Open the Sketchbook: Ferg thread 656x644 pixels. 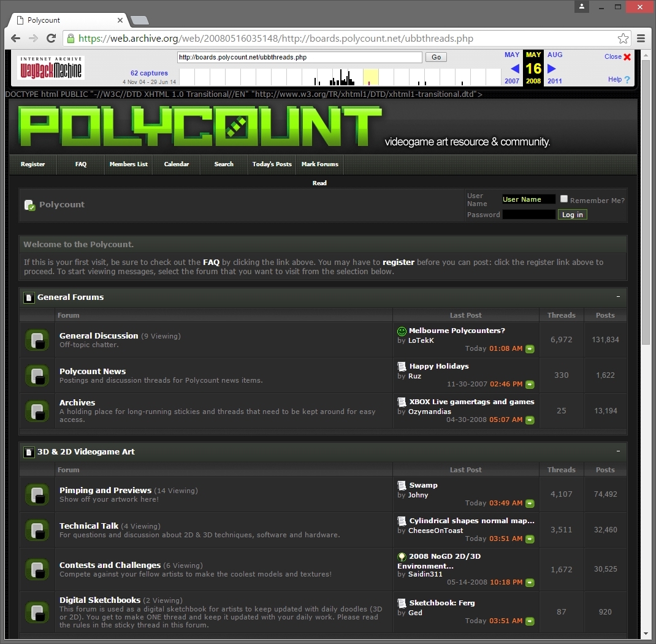pos(442,603)
